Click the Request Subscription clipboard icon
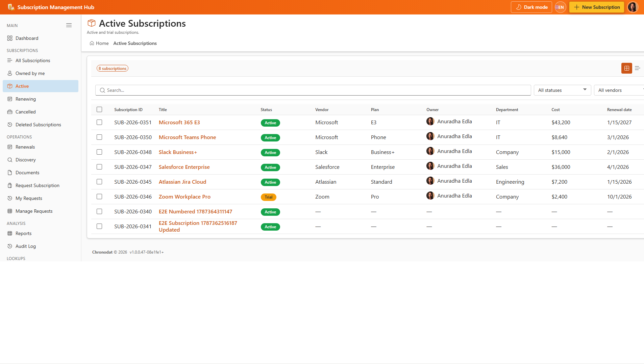Image resolution: width=644 pixels, height=364 pixels. pyautogui.click(x=10, y=185)
